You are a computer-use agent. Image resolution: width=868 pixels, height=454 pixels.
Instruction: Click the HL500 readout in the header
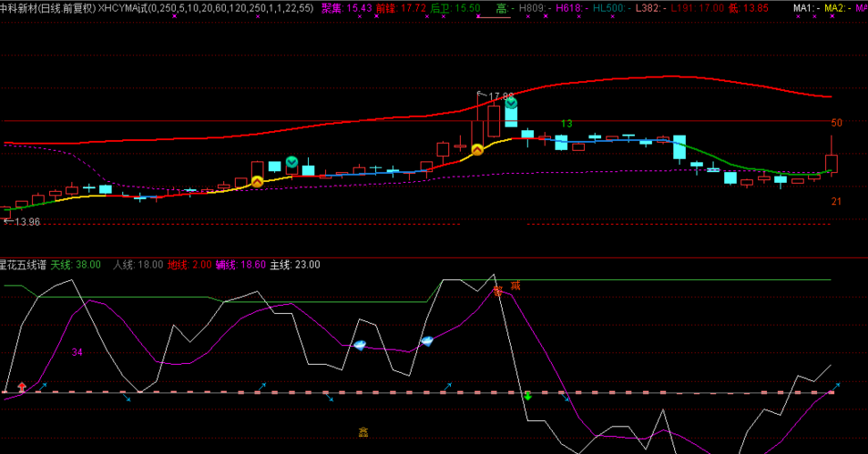[x=611, y=8]
